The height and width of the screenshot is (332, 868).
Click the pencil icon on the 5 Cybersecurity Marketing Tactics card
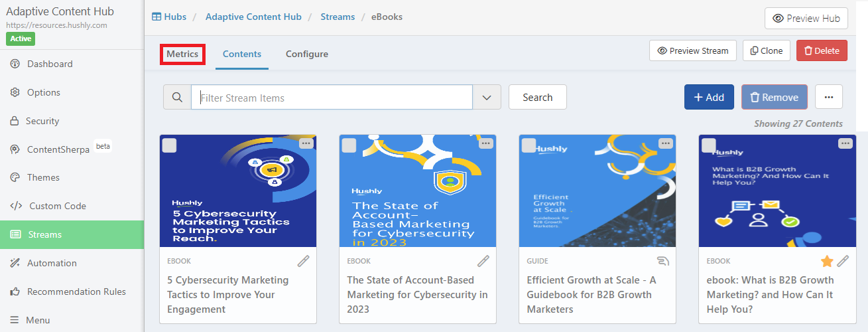[x=303, y=261]
